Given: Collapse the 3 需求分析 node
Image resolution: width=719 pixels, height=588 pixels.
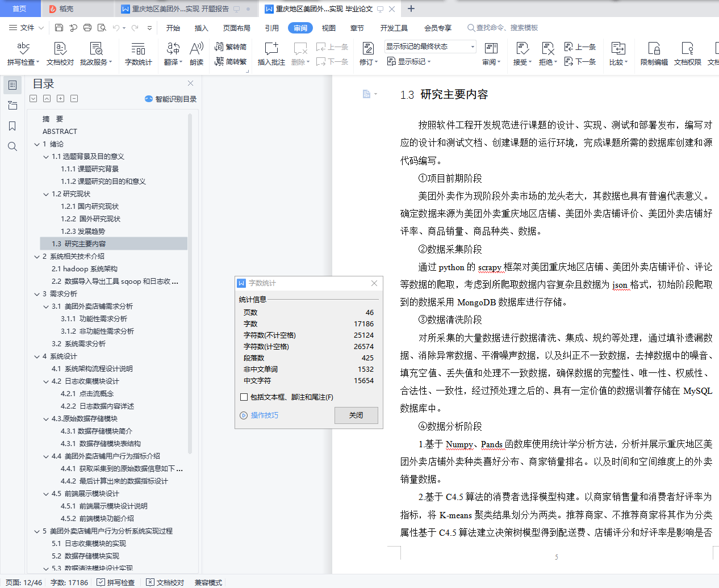Looking at the screenshot, I should click(37, 294).
